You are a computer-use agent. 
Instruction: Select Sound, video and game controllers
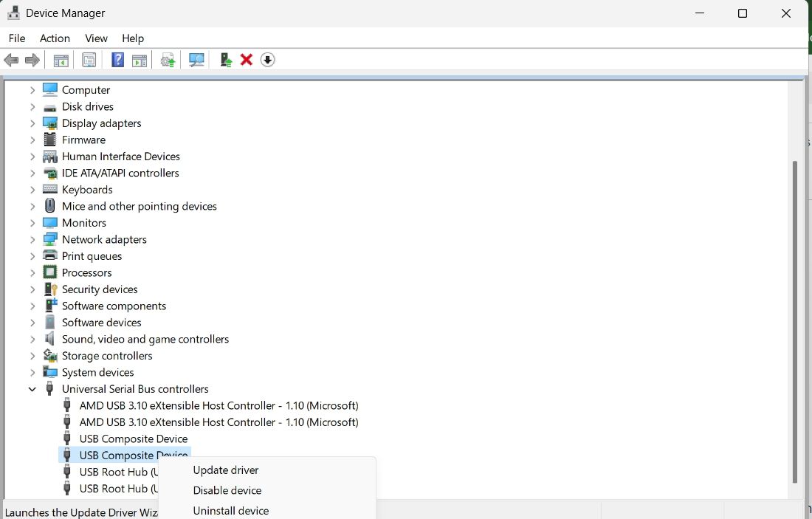click(x=145, y=339)
